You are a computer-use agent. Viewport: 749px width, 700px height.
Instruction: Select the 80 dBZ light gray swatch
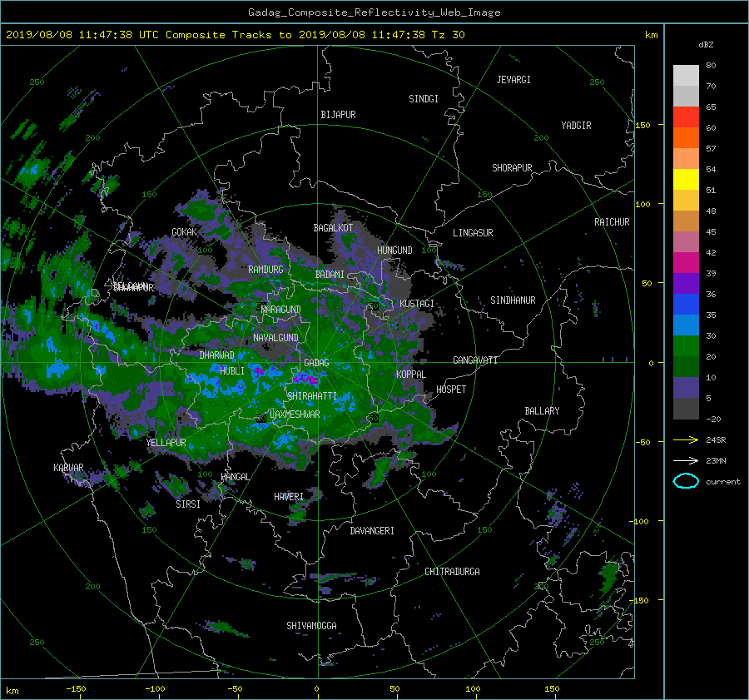[686, 75]
